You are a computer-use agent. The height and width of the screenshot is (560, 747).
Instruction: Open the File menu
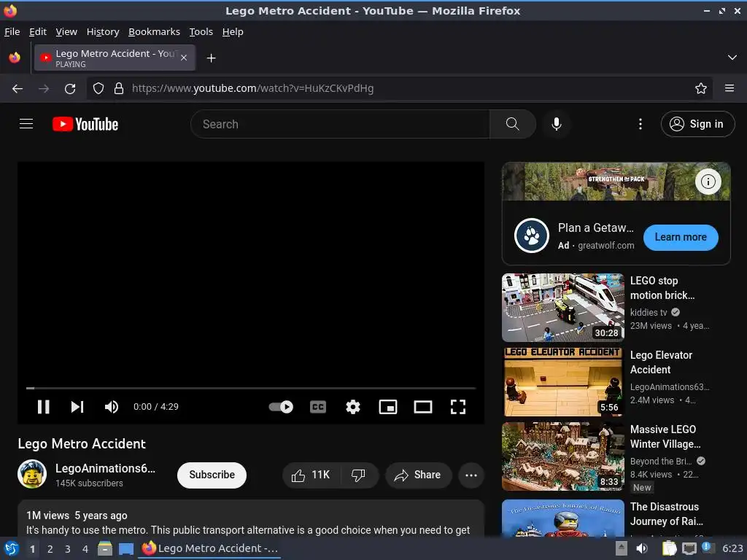tap(12, 31)
